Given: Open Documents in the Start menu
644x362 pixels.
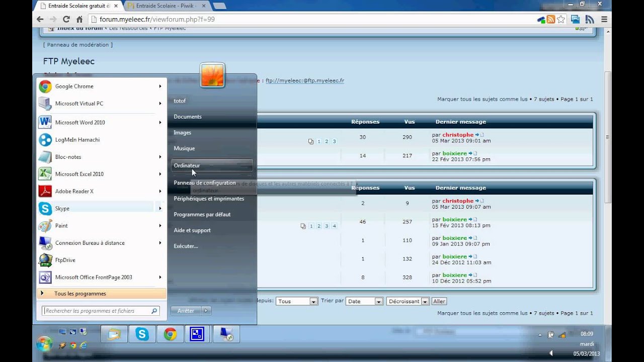Looking at the screenshot, I should pyautogui.click(x=212, y=117).
